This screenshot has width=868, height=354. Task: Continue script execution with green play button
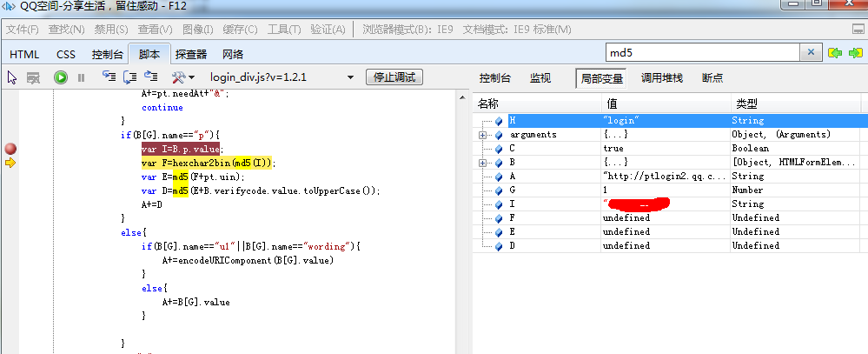coord(60,77)
